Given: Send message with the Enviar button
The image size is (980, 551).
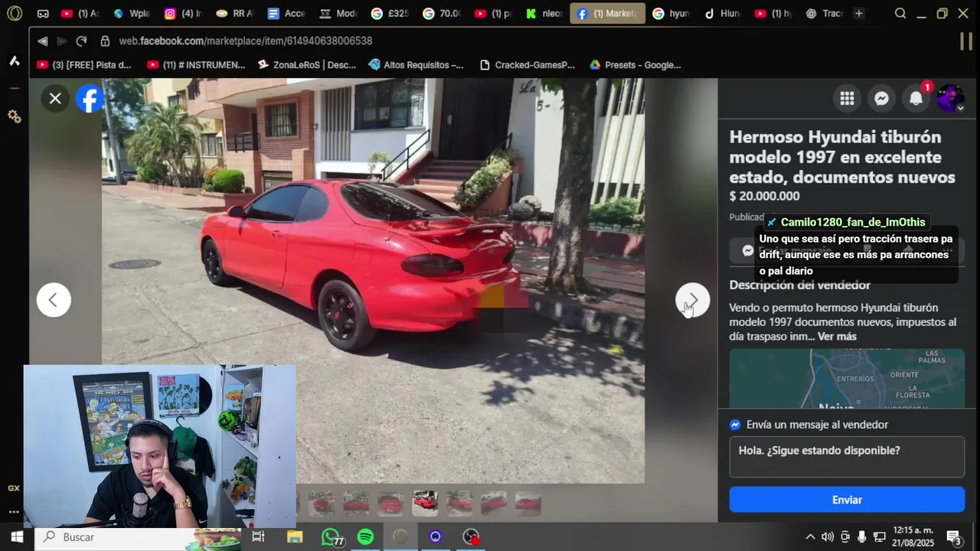Looking at the screenshot, I should 847,500.
